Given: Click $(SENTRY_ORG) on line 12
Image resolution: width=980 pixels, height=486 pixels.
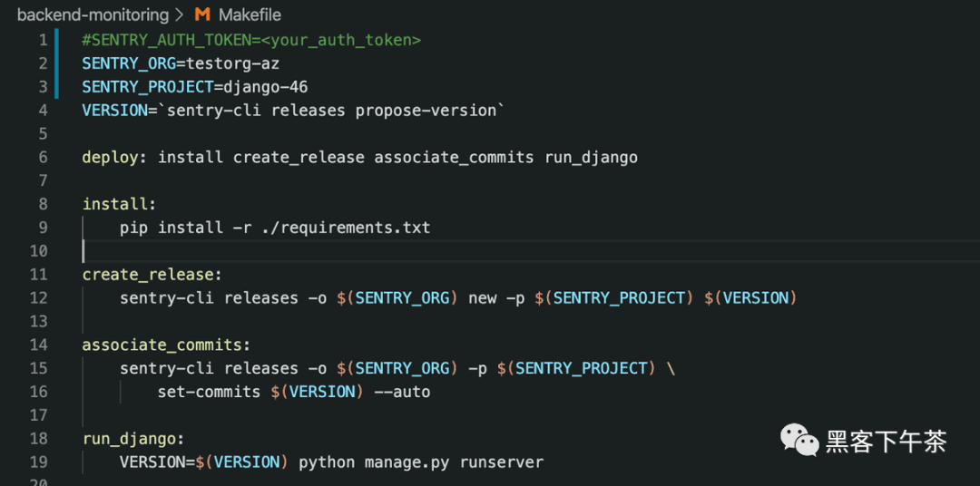Looking at the screenshot, I should (397, 298).
